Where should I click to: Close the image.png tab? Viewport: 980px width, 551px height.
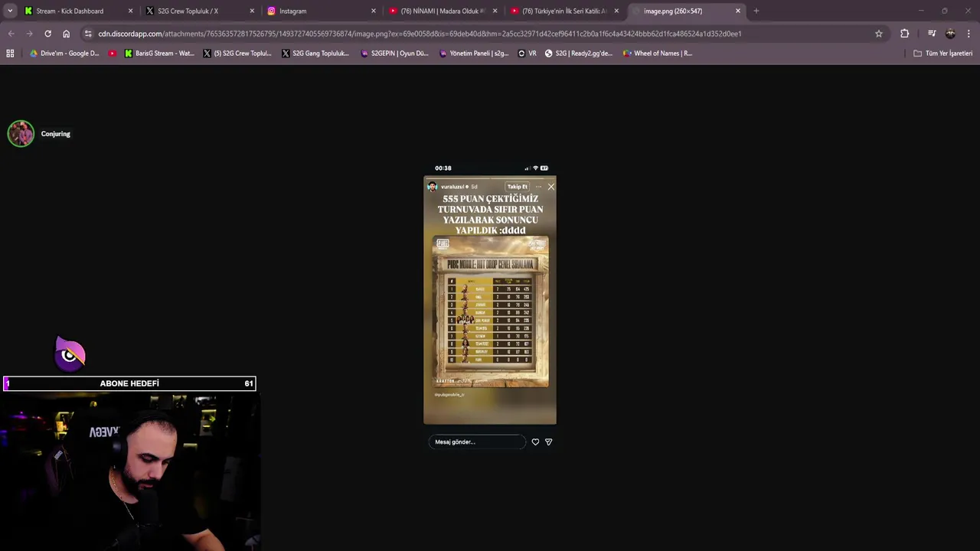[x=738, y=11]
